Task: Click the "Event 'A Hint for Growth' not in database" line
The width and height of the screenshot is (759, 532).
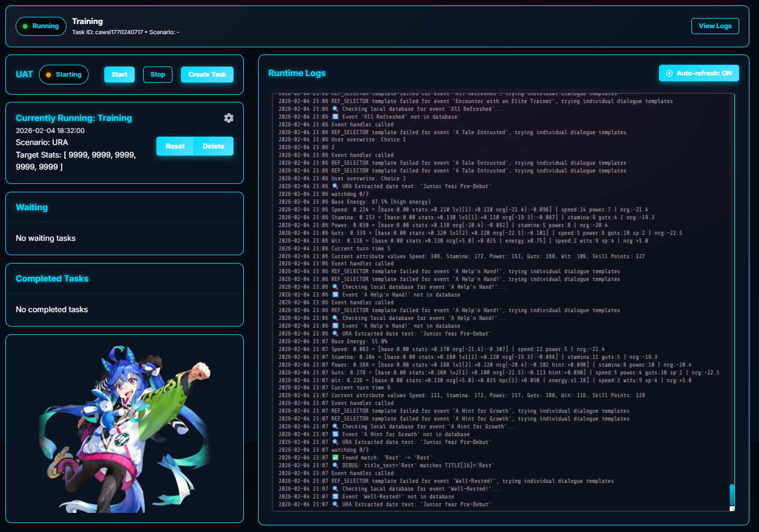Action: (x=374, y=434)
